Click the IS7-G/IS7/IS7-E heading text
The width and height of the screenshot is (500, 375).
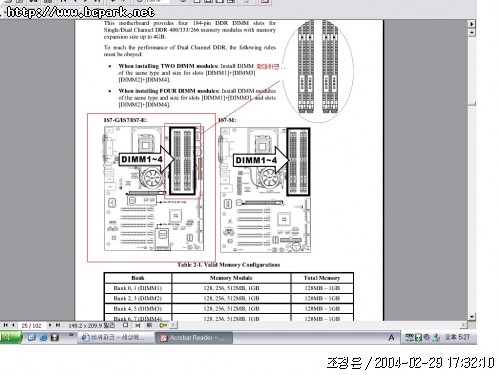[125, 120]
